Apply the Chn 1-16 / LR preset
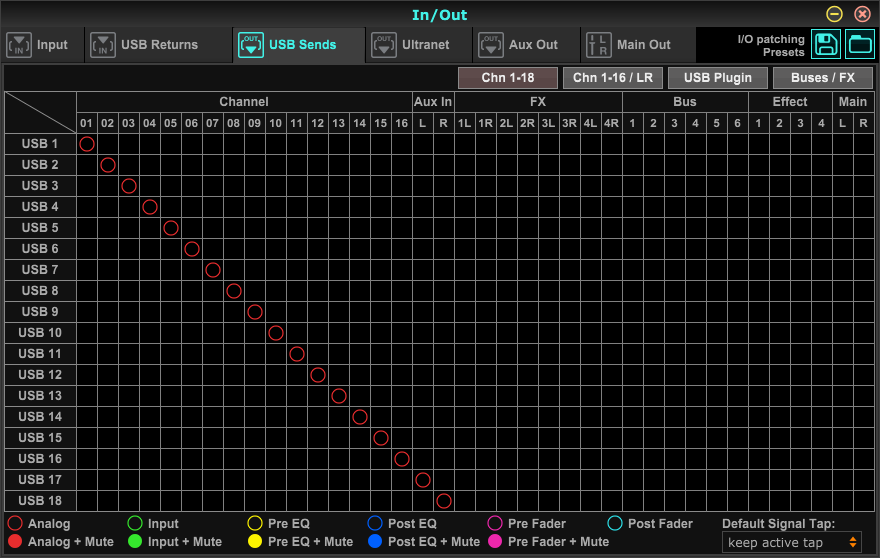 pyautogui.click(x=612, y=78)
